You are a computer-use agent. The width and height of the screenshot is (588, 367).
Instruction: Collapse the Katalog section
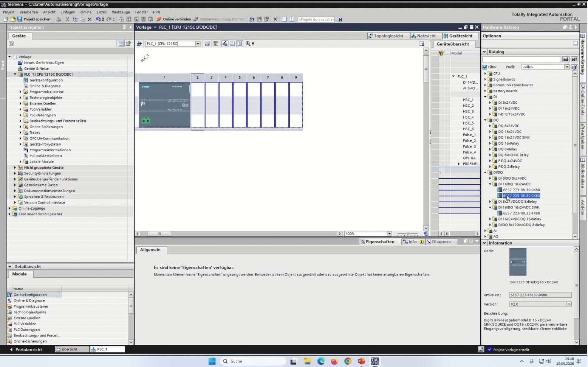484,52
